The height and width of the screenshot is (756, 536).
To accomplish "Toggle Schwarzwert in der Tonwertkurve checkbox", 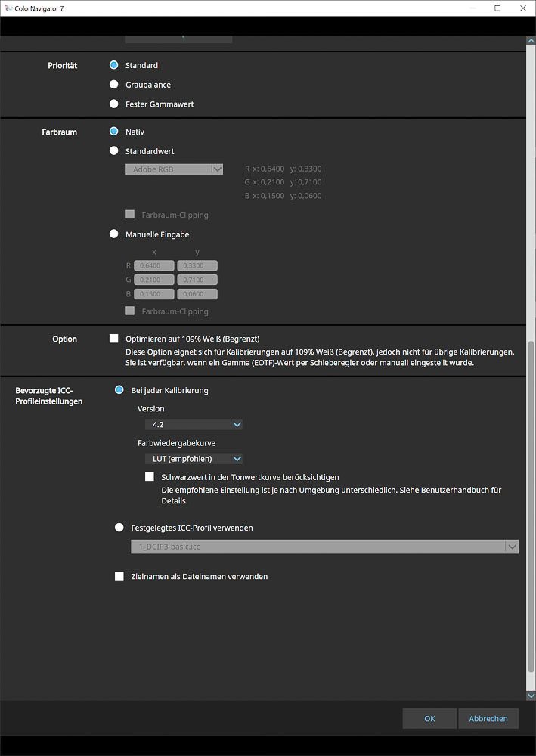I will pos(150,477).
